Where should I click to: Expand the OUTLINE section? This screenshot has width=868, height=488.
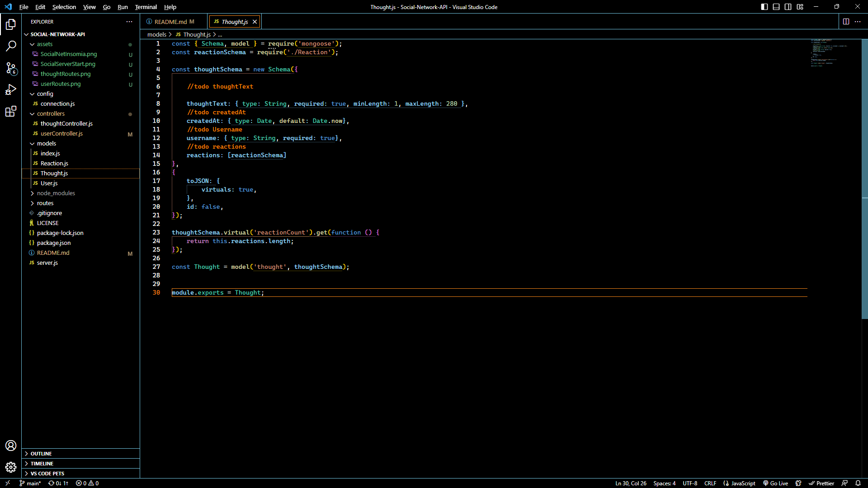tap(41, 454)
